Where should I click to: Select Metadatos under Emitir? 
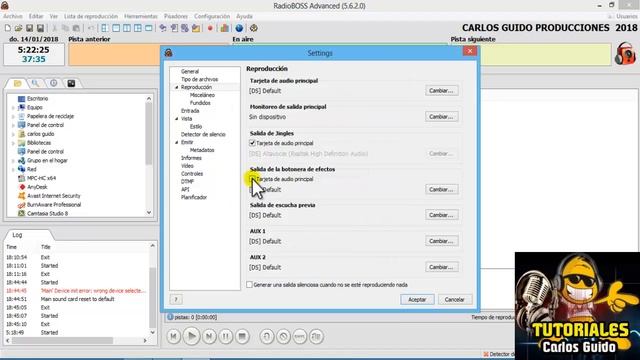[x=202, y=150]
